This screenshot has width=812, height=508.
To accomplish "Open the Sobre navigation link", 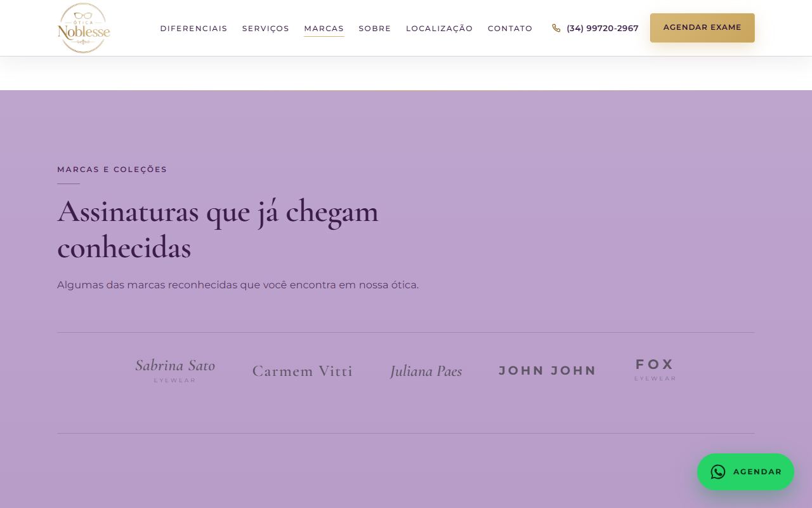I will click(375, 29).
